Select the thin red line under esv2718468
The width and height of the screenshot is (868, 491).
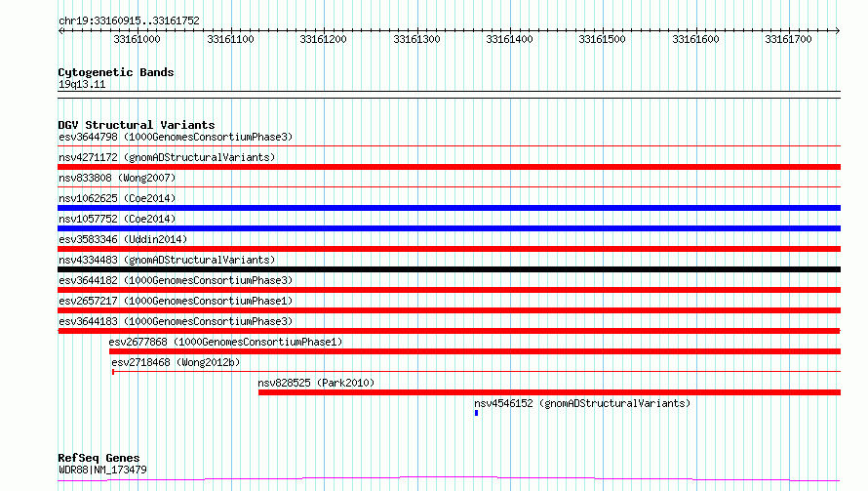pyautogui.click(x=476, y=371)
